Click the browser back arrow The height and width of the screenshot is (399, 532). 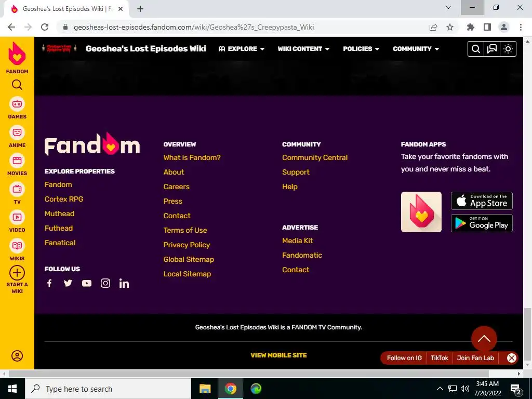pos(11,27)
